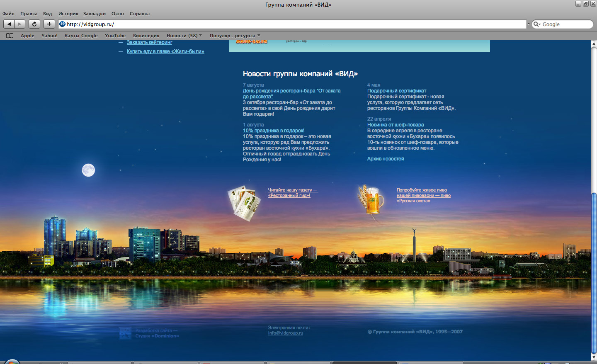Focus the Google search field
This screenshot has width=597, height=364.
(x=563, y=24)
